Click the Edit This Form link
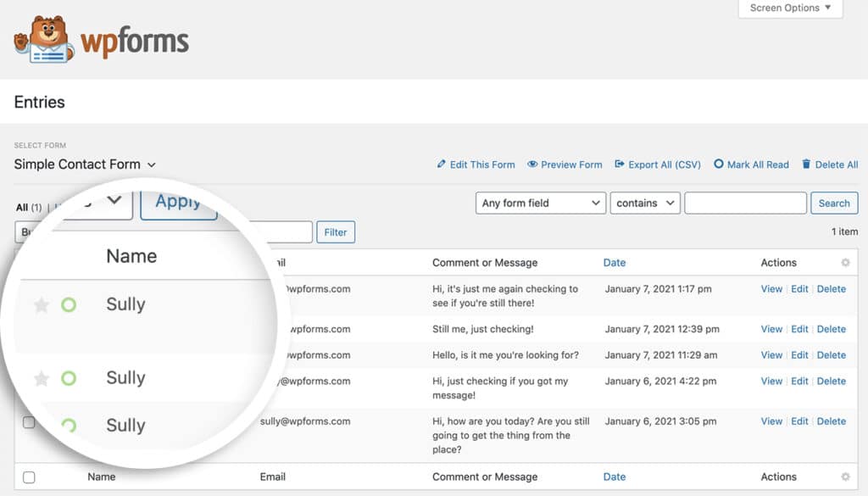The height and width of the screenshot is (496, 868). click(482, 164)
